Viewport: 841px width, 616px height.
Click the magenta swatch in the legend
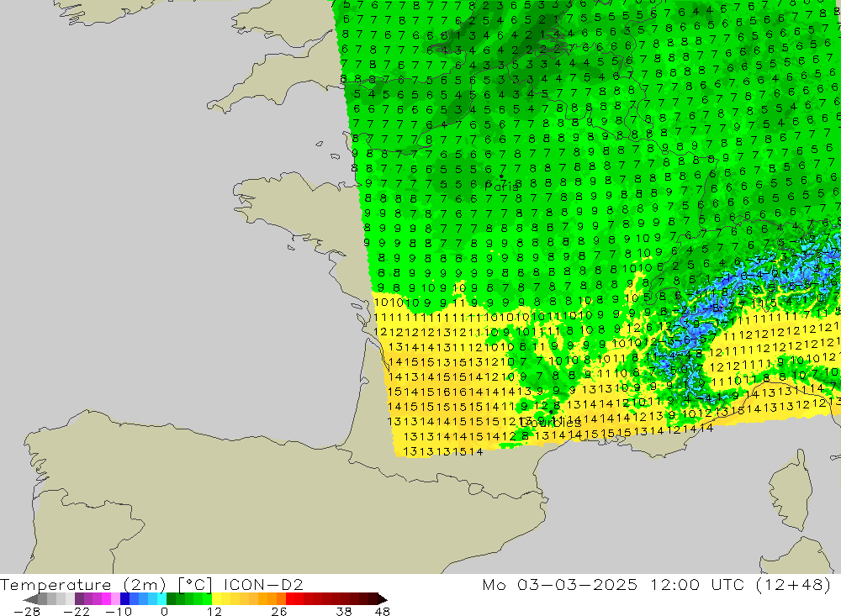click(106, 599)
